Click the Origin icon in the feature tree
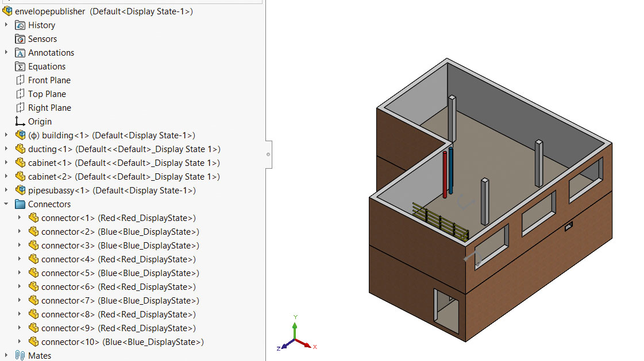Viewport: 644px width, 361px height. coord(20,122)
